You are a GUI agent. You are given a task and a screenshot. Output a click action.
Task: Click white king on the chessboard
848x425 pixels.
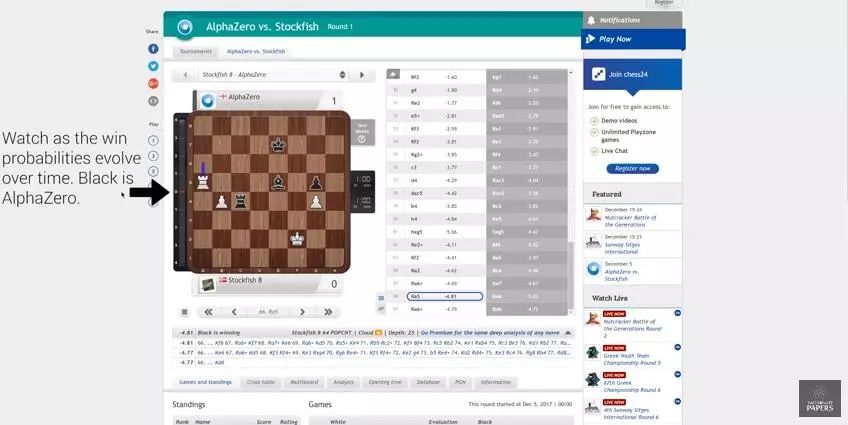click(x=296, y=238)
